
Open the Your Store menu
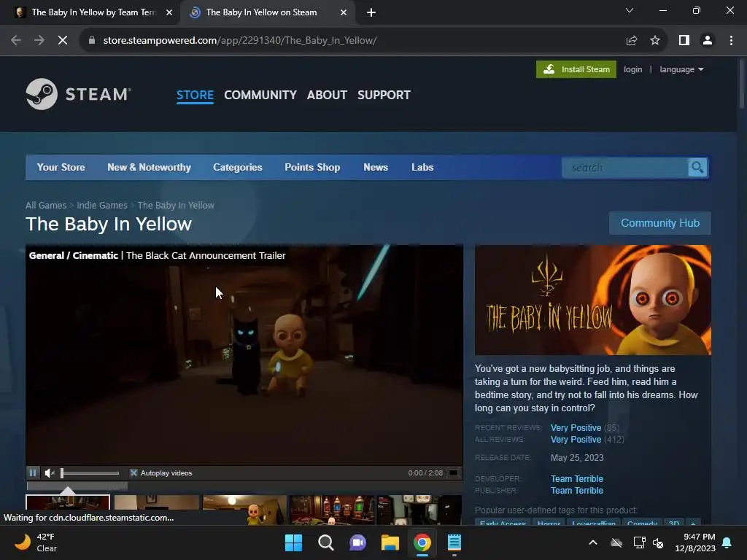pos(61,167)
